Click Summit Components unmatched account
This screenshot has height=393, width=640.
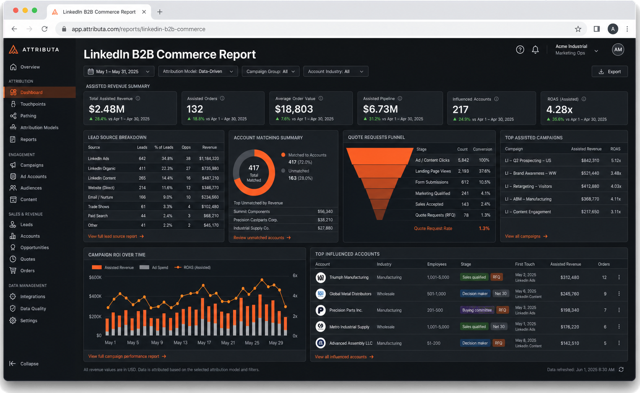(252, 211)
